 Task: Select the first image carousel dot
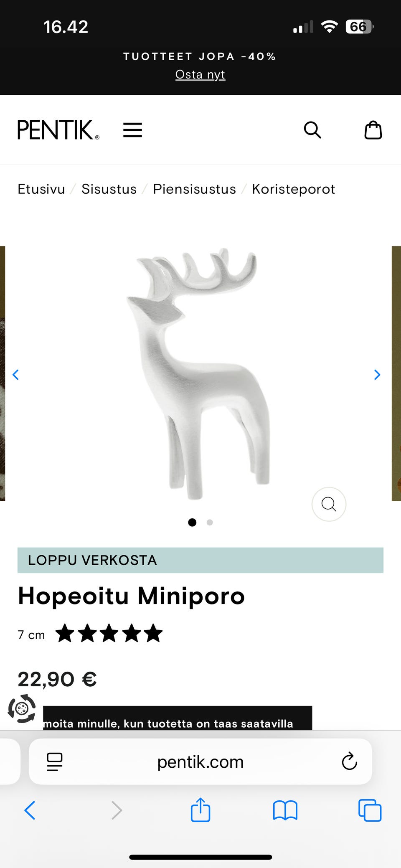click(192, 522)
